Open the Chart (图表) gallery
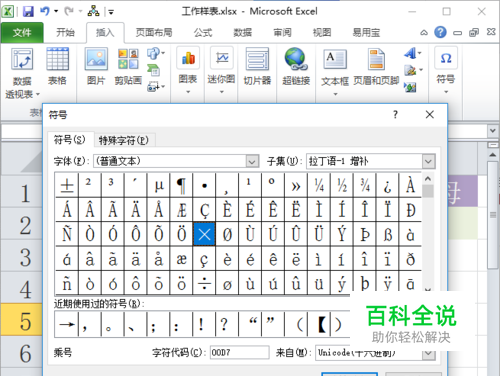 click(x=188, y=59)
